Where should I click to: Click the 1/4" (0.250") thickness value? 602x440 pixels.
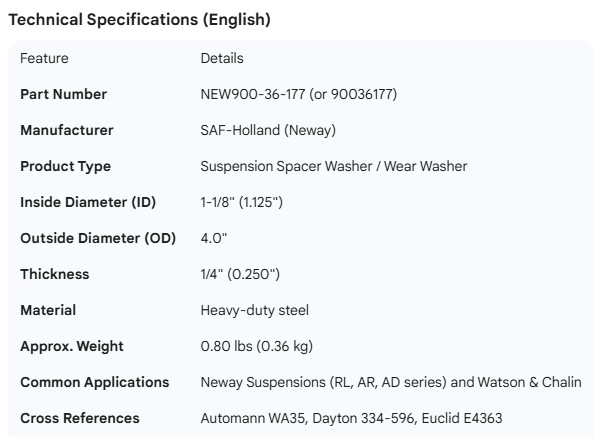pos(239,274)
